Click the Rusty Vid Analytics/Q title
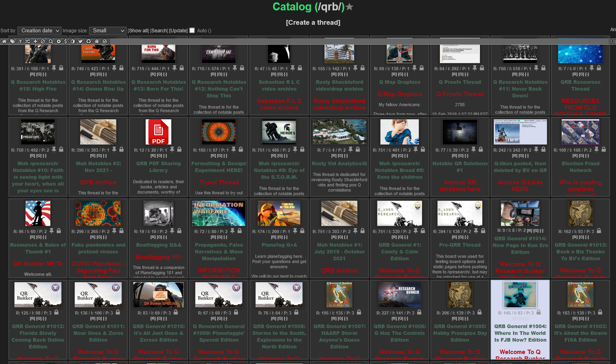This screenshot has height=364, width=616. (339, 164)
